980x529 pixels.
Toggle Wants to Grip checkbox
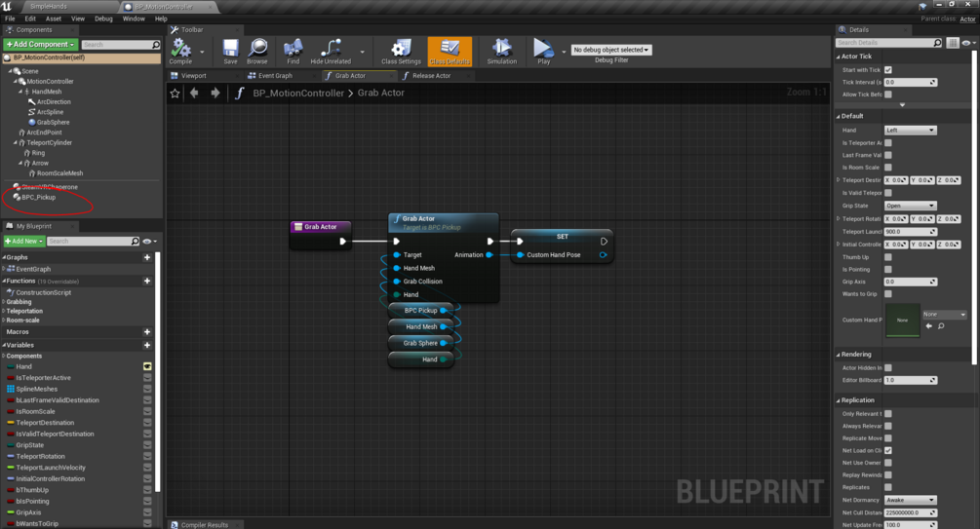coord(888,294)
